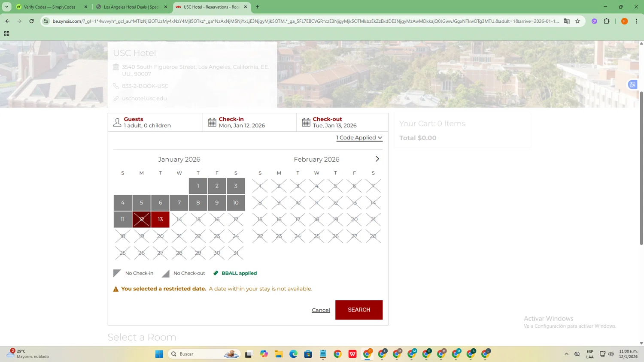Image resolution: width=644 pixels, height=362 pixels.
Task: Click the phone icon beside 833-2-BOOK-USC
Action: pyautogui.click(x=116, y=86)
